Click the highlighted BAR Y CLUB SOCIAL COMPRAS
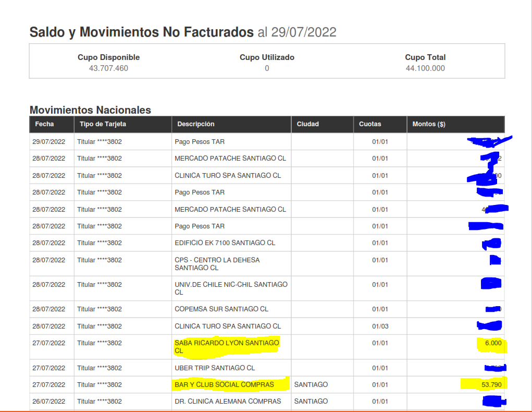This screenshot has height=412, width=532. pyautogui.click(x=224, y=385)
